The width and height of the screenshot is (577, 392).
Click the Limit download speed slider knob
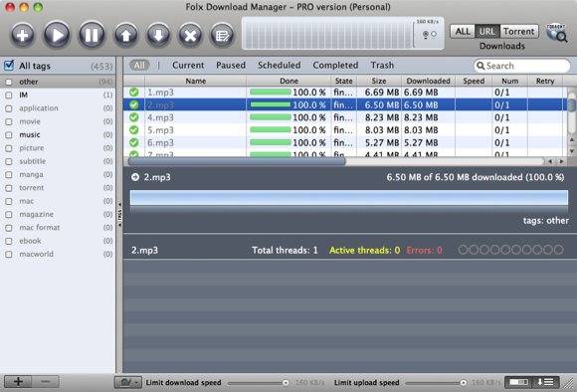click(x=286, y=383)
